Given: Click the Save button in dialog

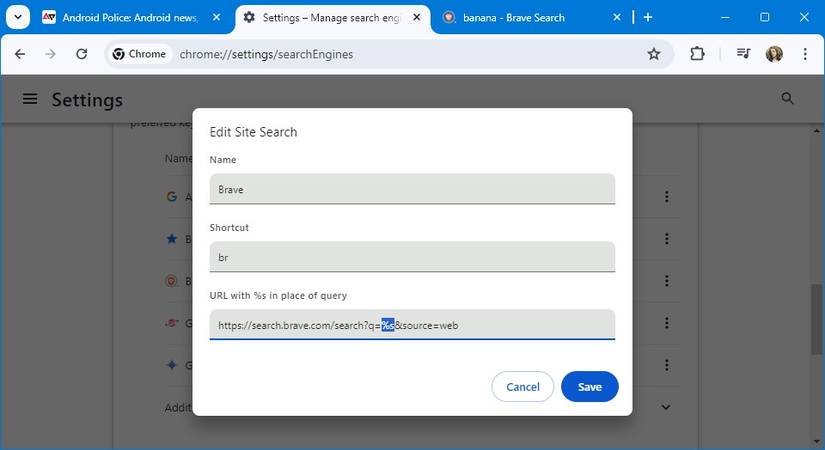Looking at the screenshot, I should tap(589, 387).
